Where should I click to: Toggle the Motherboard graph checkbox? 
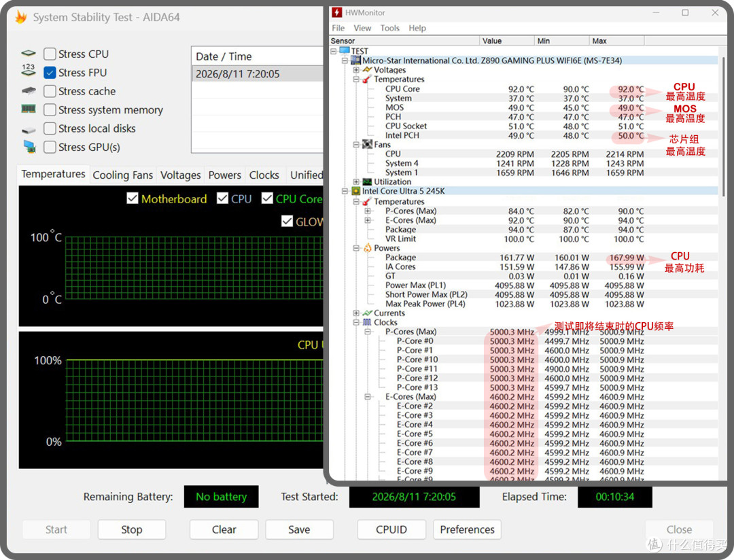click(x=133, y=198)
